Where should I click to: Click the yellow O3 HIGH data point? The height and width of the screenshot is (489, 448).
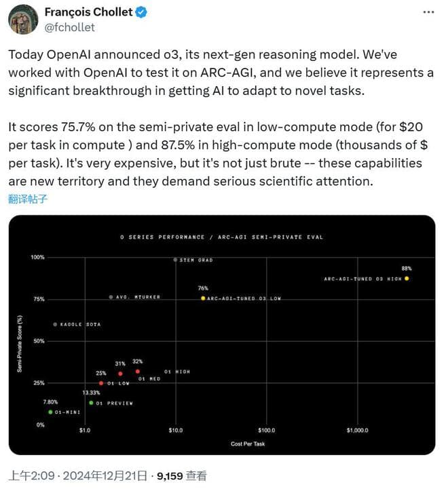tap(407, 279)
